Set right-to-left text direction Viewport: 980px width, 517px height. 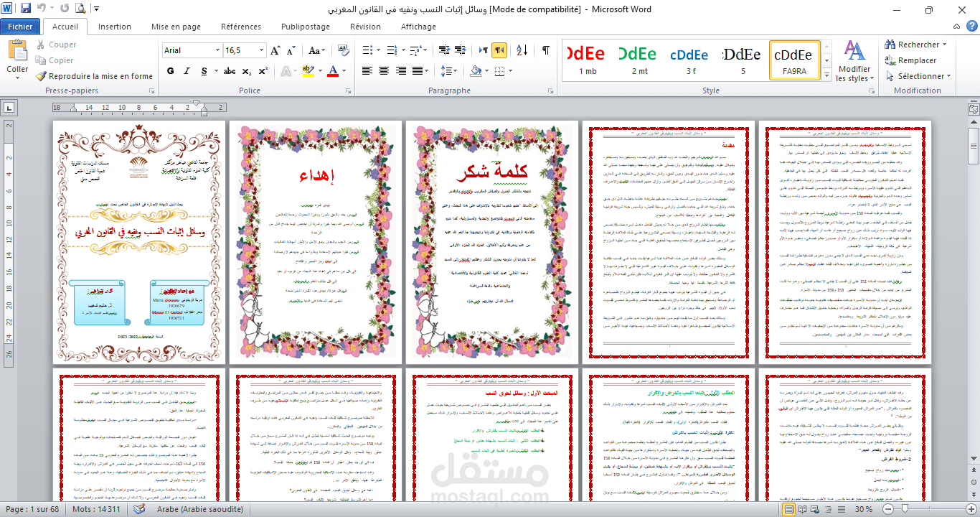pyautogui.click(x=499, y=50)
